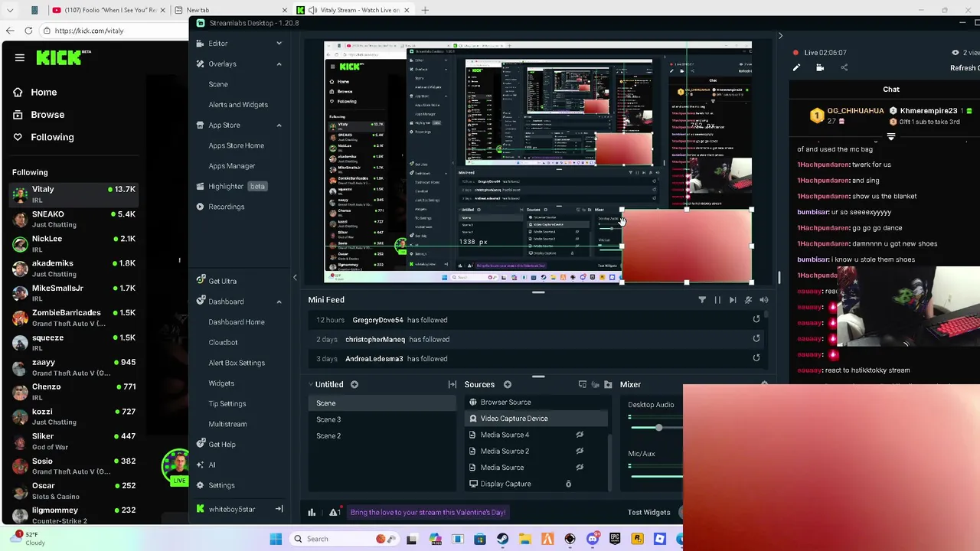
Task: Show the hidden Media Source 4
Action: coord(580,435)
